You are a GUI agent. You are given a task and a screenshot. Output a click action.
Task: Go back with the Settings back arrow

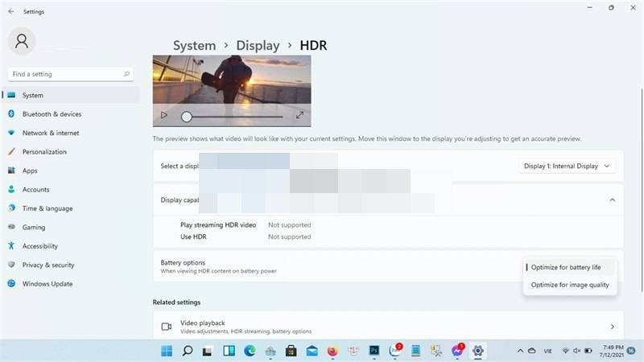tap(11, 11)
